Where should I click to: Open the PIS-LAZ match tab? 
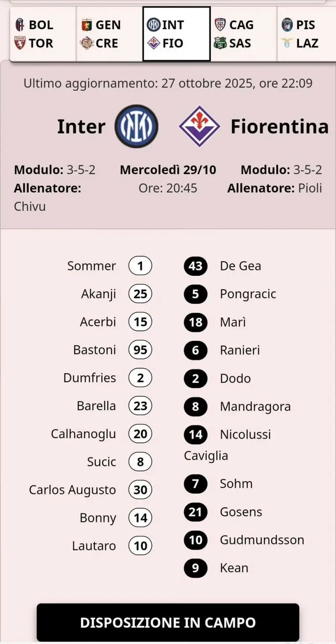[x=307, y=34]
